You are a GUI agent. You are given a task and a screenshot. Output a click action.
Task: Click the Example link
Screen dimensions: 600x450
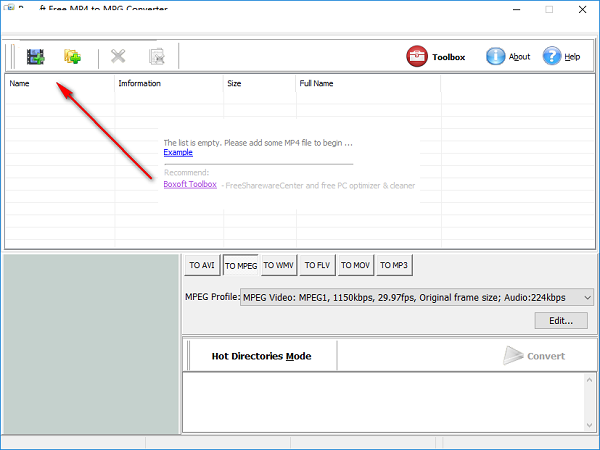pos(178,152)
